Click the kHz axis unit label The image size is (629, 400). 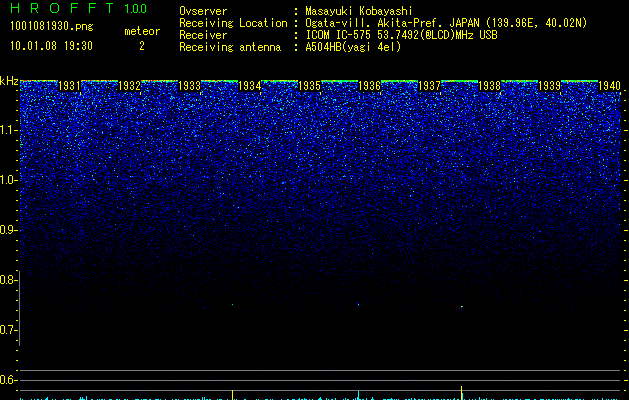9,81
